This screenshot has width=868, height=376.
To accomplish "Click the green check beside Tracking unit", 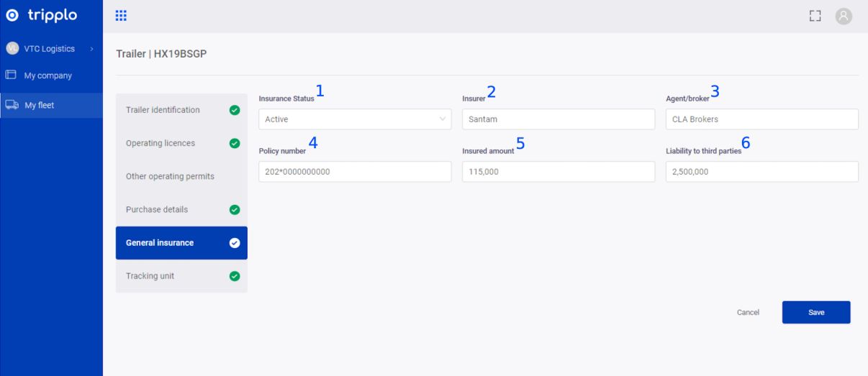I will (x=234, y=276).
